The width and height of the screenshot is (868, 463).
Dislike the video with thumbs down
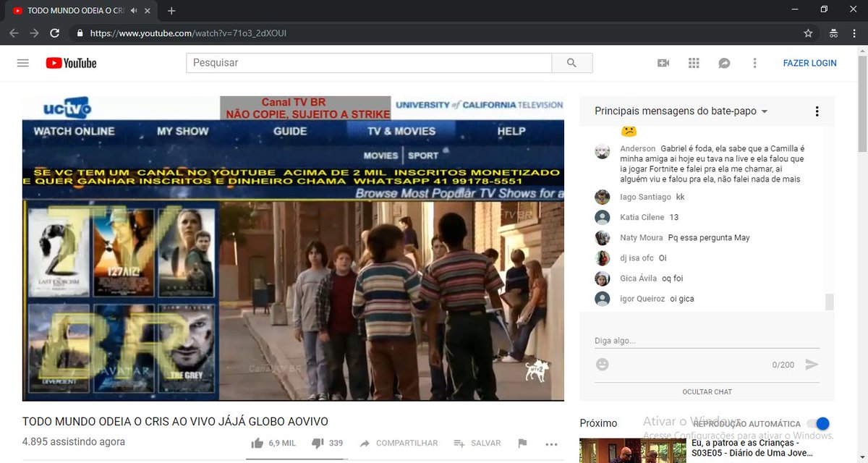327,443
